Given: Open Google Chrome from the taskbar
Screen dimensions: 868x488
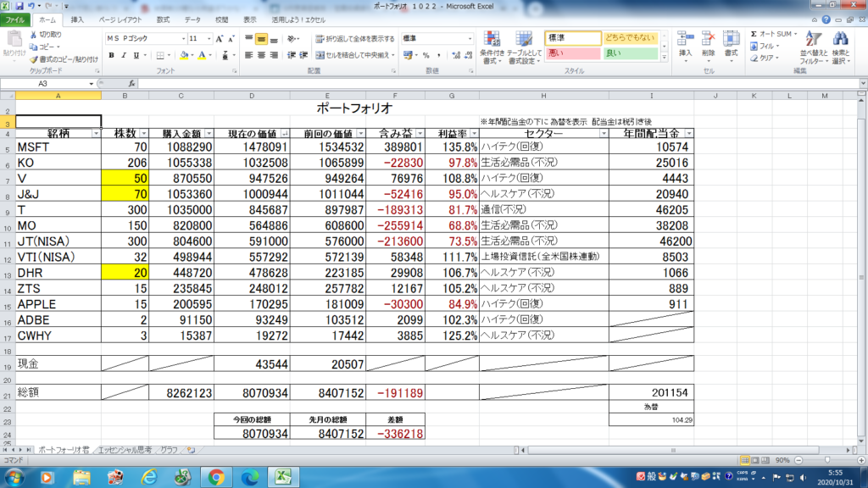Looking at the screenshot, I should coord(216,477).
